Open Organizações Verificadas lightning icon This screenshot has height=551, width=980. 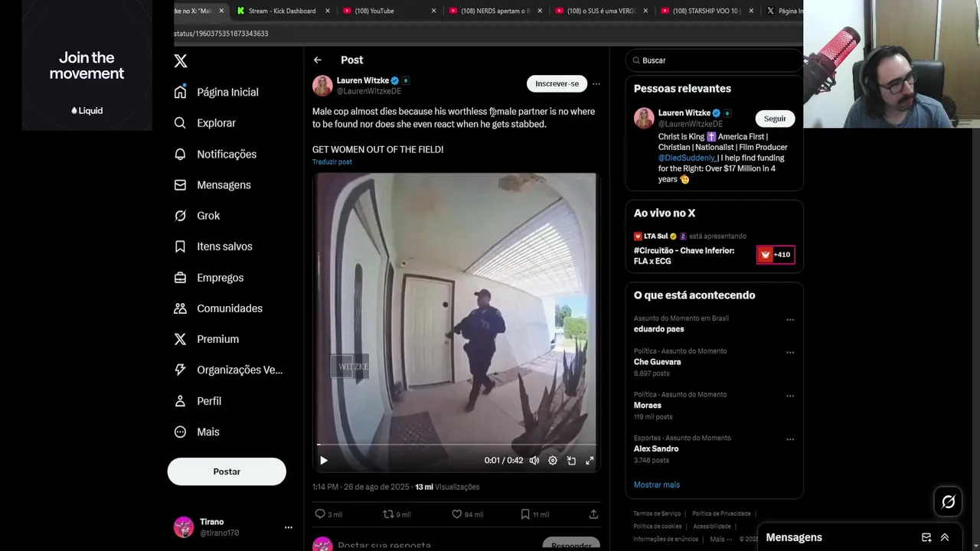(180, 370)
